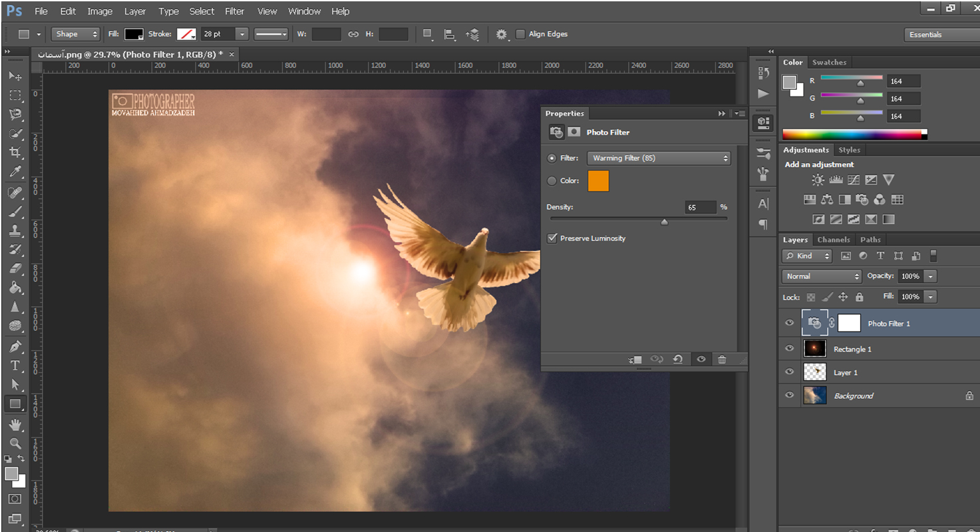Open the Shape tool mode dropdown

tap(75, 34)
